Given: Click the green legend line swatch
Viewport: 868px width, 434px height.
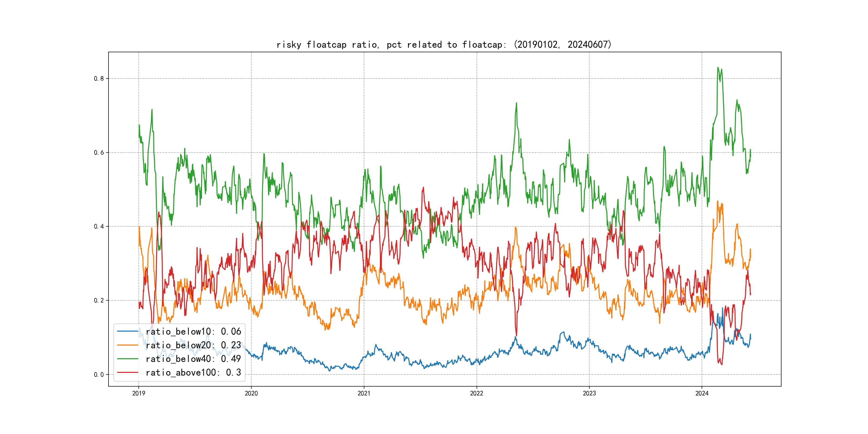Looking at the screenshot, I should (x=127, y=359).
